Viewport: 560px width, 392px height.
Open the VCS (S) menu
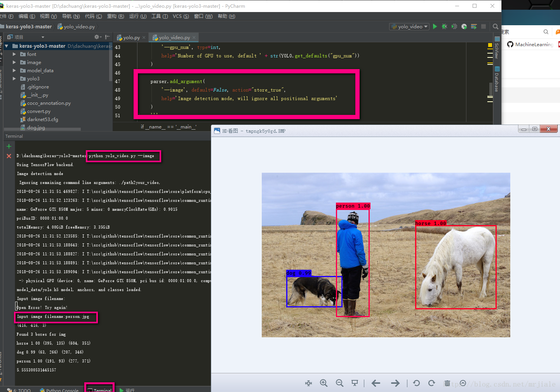181,16
